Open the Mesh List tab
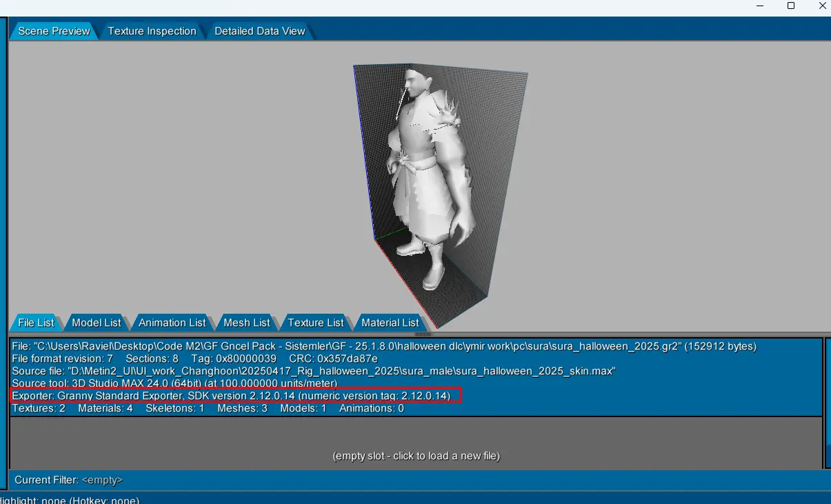 [x=246, y=323]
